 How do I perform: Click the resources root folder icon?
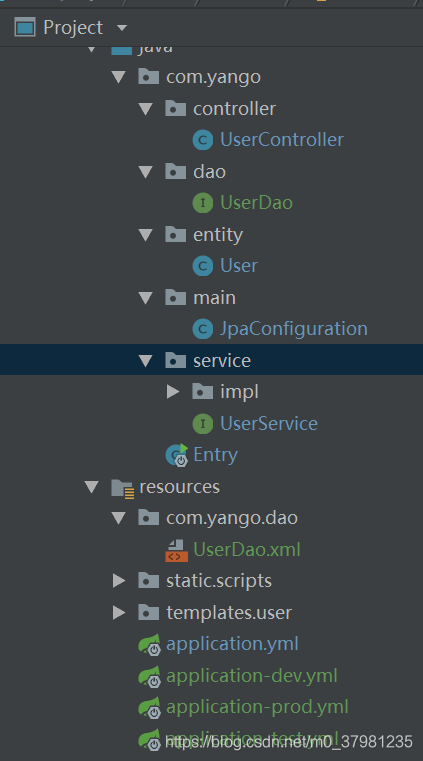(x=122, y=488)
